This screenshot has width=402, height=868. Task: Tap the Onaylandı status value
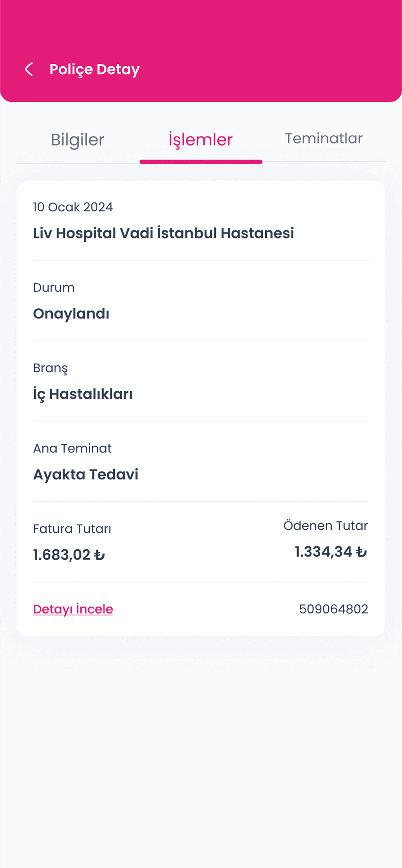[x=71, y=314]
